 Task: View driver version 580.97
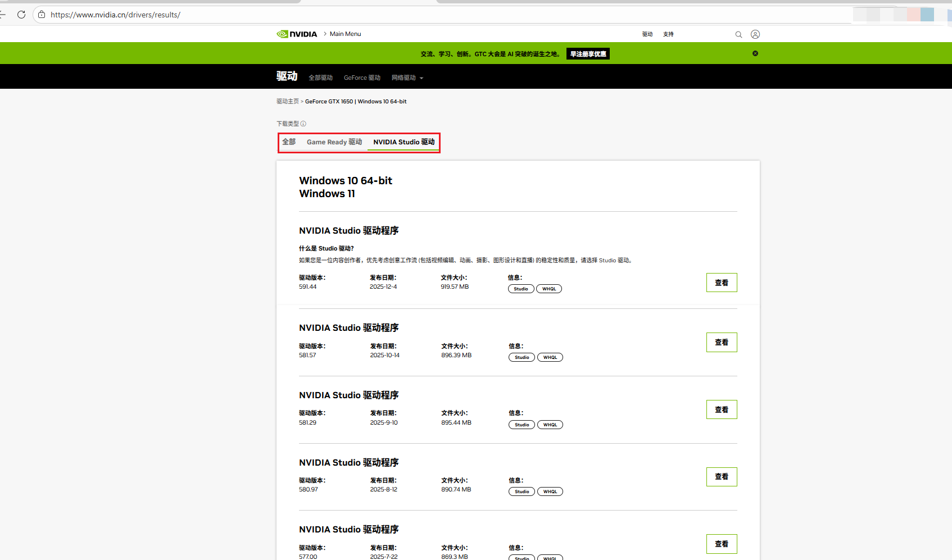[722, 477]
